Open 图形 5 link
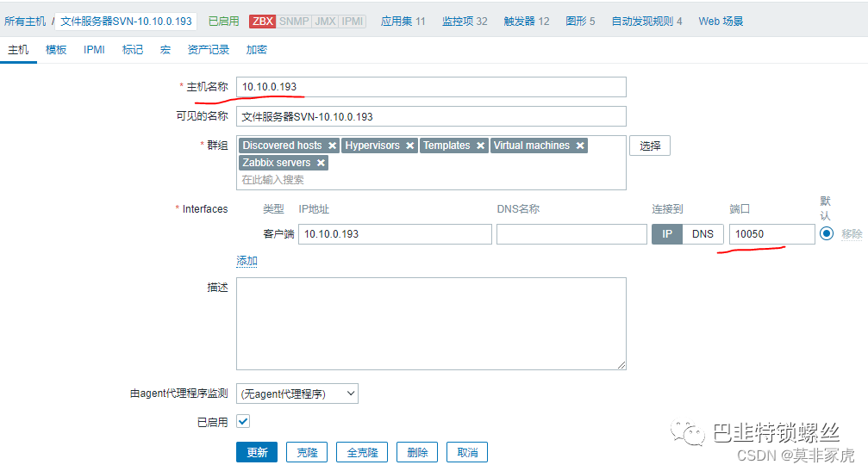 [580, 21]
